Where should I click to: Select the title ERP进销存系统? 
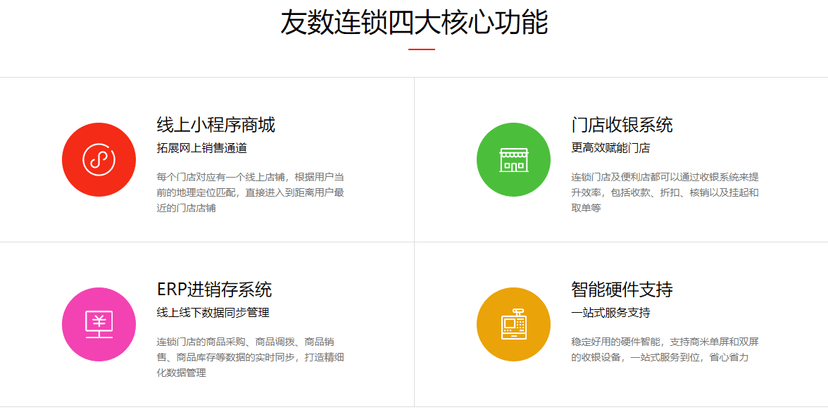coord(214,290)
